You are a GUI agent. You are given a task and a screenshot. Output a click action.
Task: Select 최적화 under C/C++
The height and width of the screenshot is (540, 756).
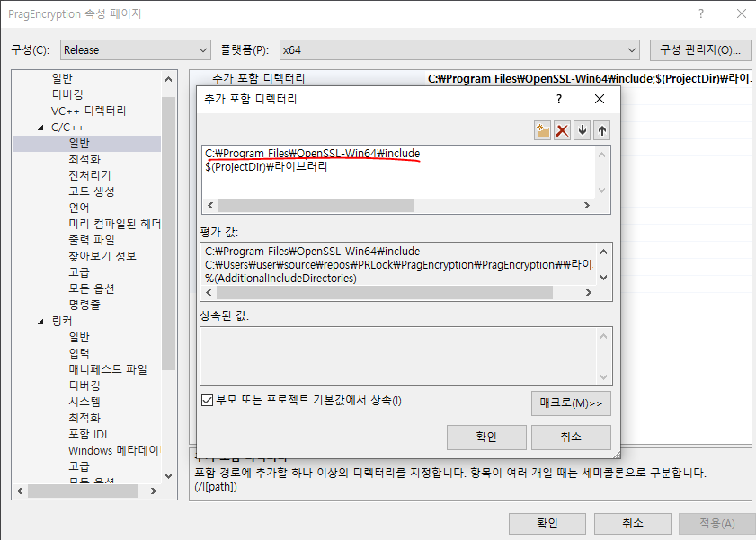click(x=84, y=159)
